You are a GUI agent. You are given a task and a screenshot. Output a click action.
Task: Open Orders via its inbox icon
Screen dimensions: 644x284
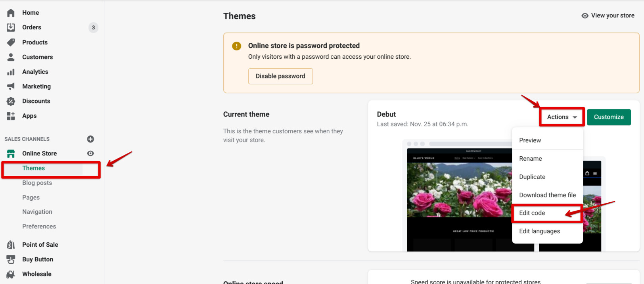pos(11,27)
